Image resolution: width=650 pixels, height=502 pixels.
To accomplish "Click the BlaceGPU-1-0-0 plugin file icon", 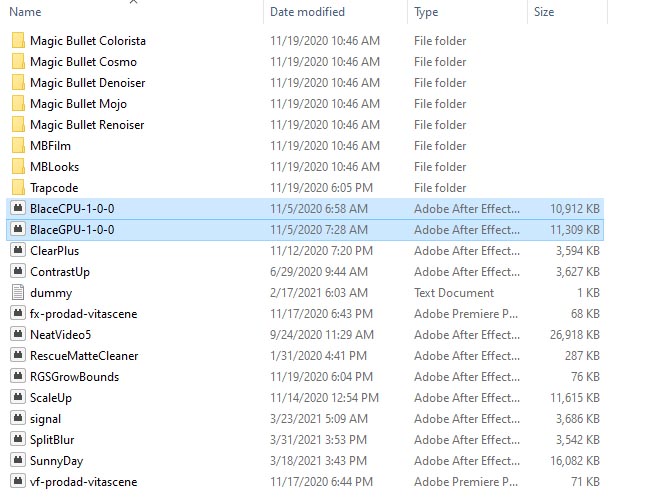I will click(x=18, y=229).
